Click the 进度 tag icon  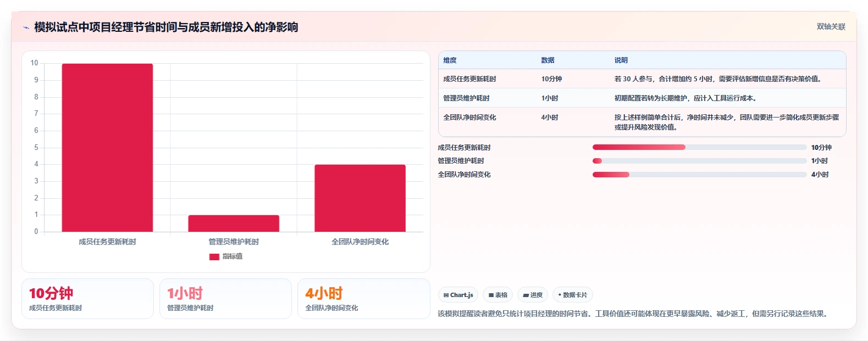click(526, 295)
